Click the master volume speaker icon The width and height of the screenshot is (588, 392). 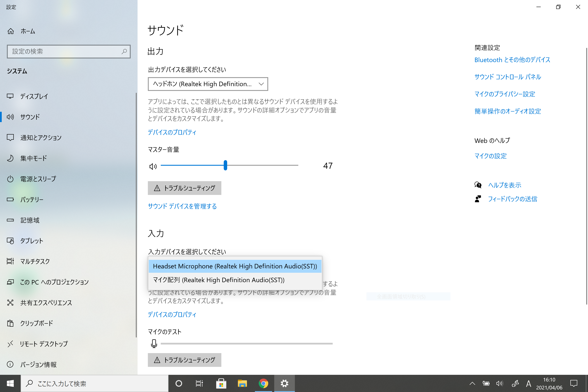153,166
